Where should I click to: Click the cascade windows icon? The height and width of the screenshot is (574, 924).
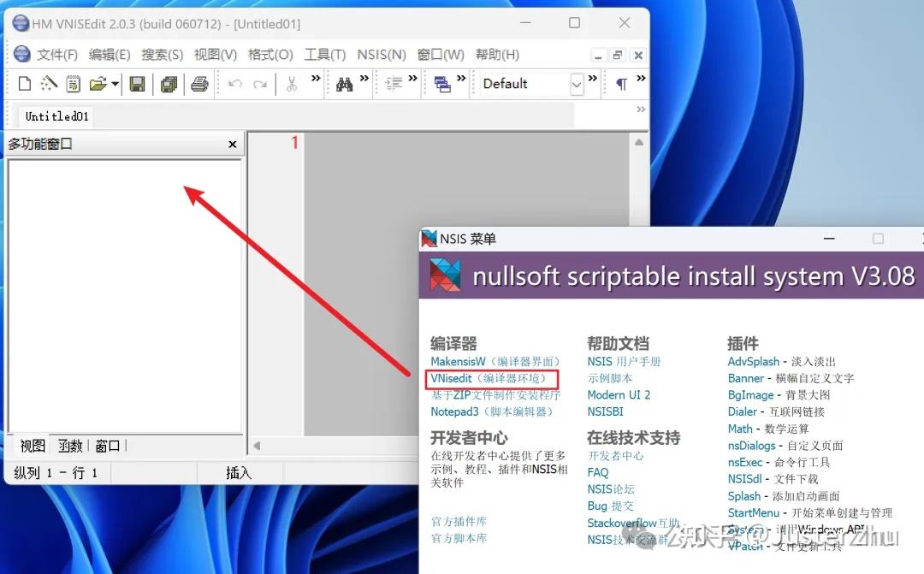[442, 85]
